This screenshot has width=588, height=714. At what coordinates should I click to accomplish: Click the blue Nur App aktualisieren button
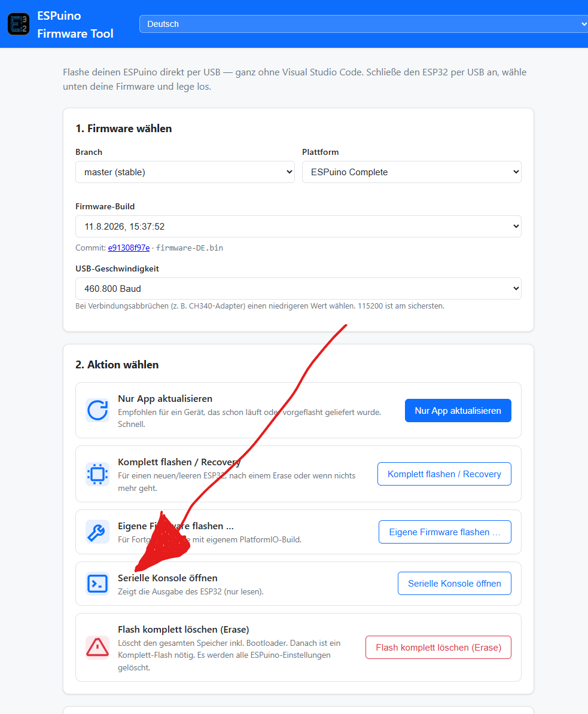(458, 411)
